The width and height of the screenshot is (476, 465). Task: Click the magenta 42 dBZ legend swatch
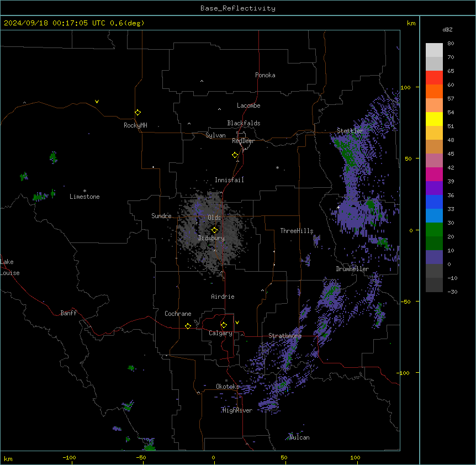pos(434,174)
